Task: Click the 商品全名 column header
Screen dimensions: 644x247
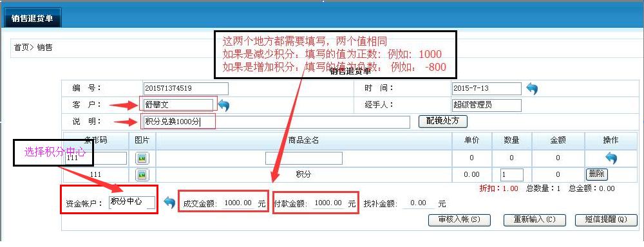Action: [303, 140]
